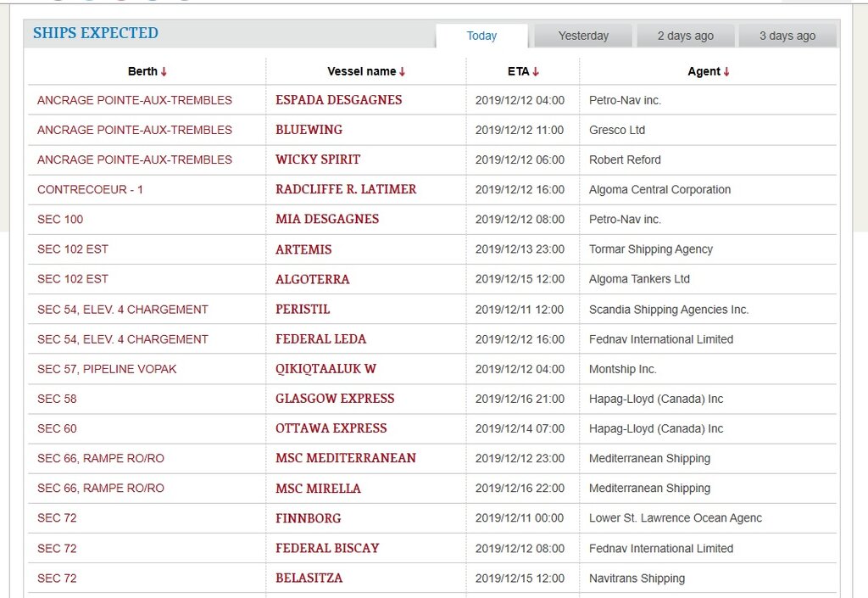Show the 3 days ago tab
This screenshot has height=598, width=868.
787,36
